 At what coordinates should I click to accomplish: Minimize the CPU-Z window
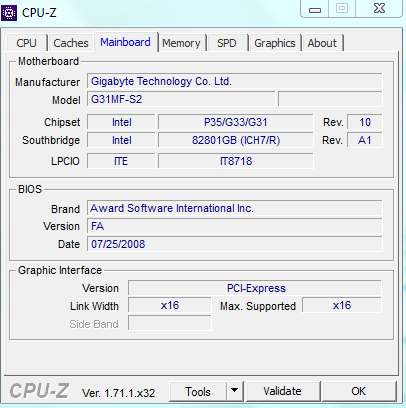point(315,8)
